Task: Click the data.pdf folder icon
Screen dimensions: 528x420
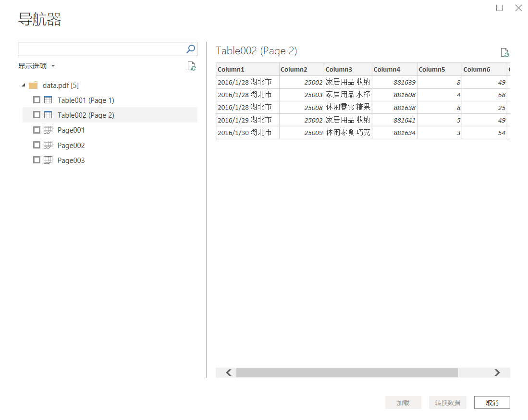Action: (x=33, y=85)
